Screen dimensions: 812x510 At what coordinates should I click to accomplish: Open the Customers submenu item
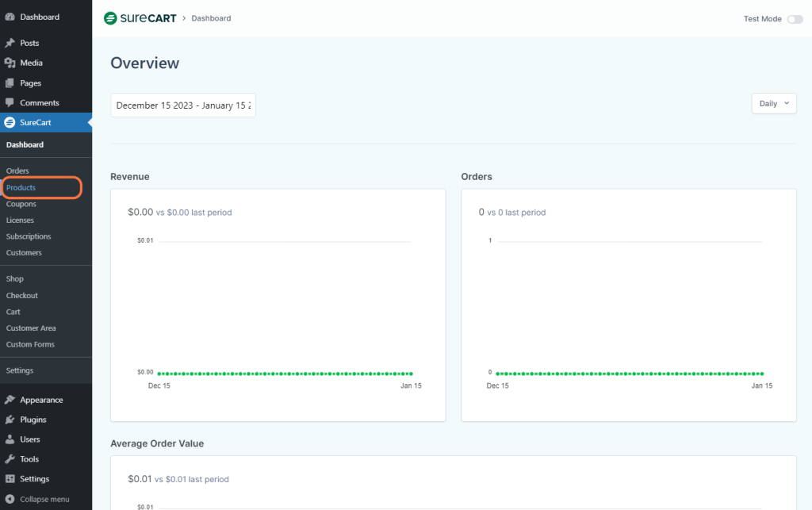(24, 253)
